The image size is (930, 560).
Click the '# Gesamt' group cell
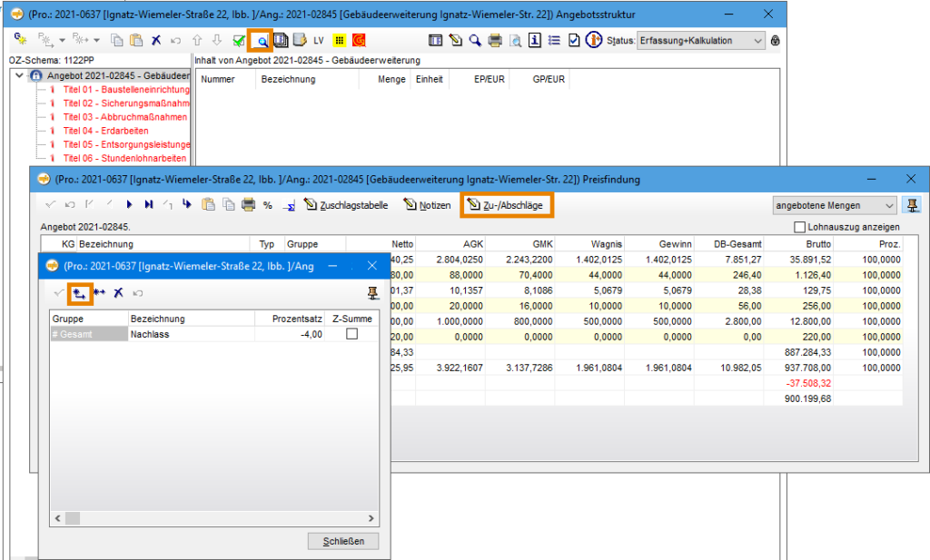(x=90, y=334)
